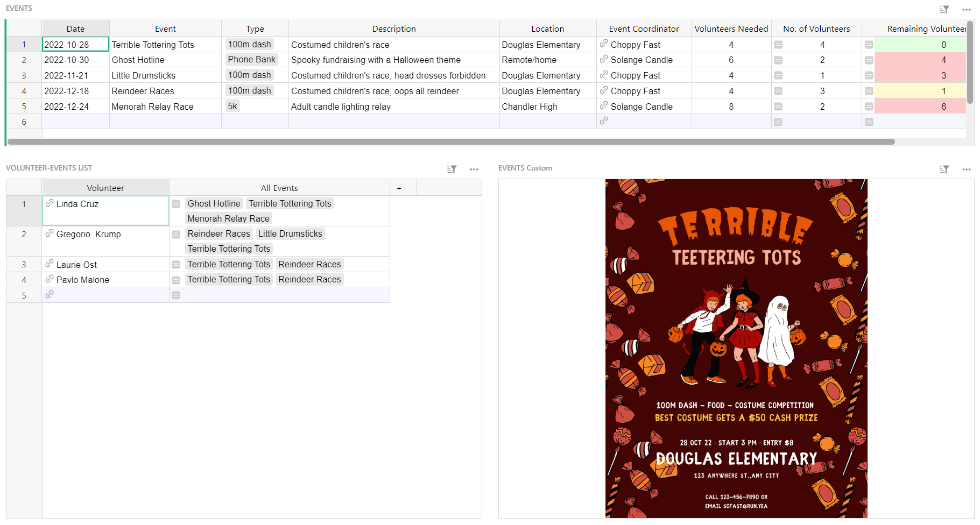Select the All Events column header

click(x=279, y=188)
